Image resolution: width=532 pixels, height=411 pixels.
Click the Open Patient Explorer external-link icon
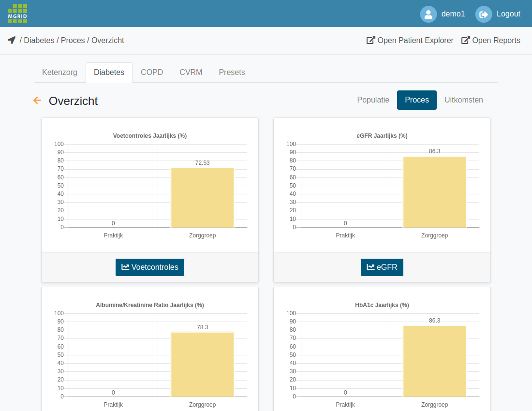[370, 40]
